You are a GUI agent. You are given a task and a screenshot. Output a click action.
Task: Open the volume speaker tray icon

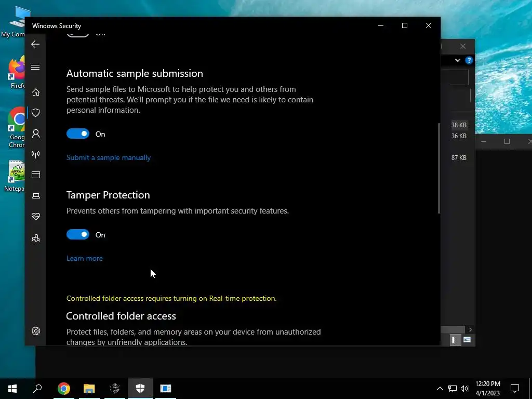(x=464, y=389)
